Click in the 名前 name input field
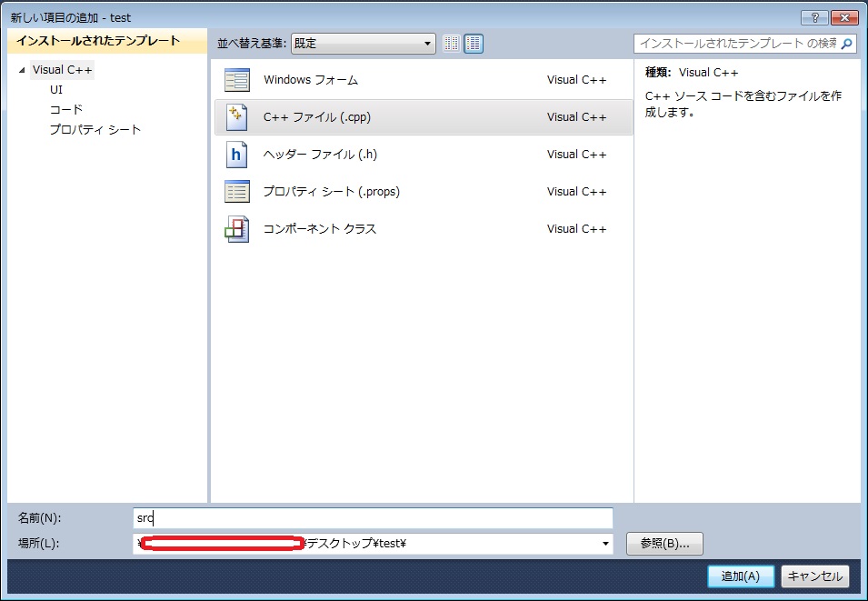868x601 pixels. click(x=373, y=518)
